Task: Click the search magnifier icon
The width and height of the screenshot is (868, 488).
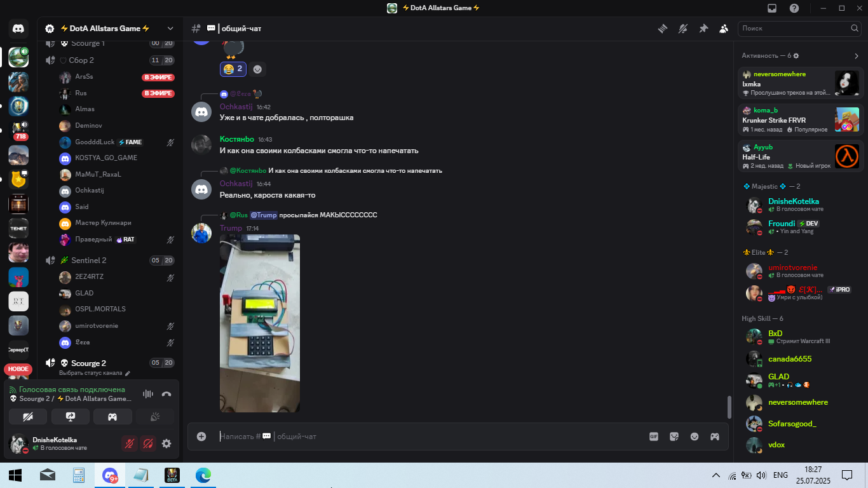Action: pos(855,29)
